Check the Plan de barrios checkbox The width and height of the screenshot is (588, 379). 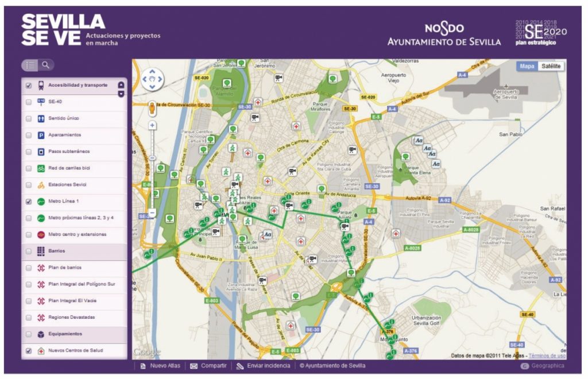point(29,268)
